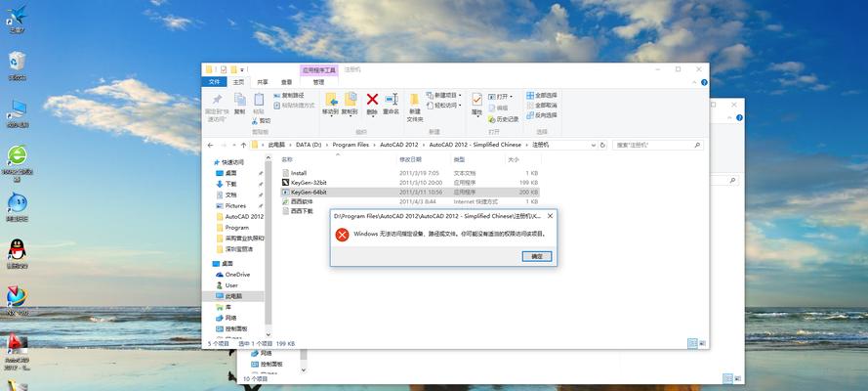This screenshot has width=868, height=391.
Task: Switch to the 共享 ribbon tab
Action: tap(263, 82)
